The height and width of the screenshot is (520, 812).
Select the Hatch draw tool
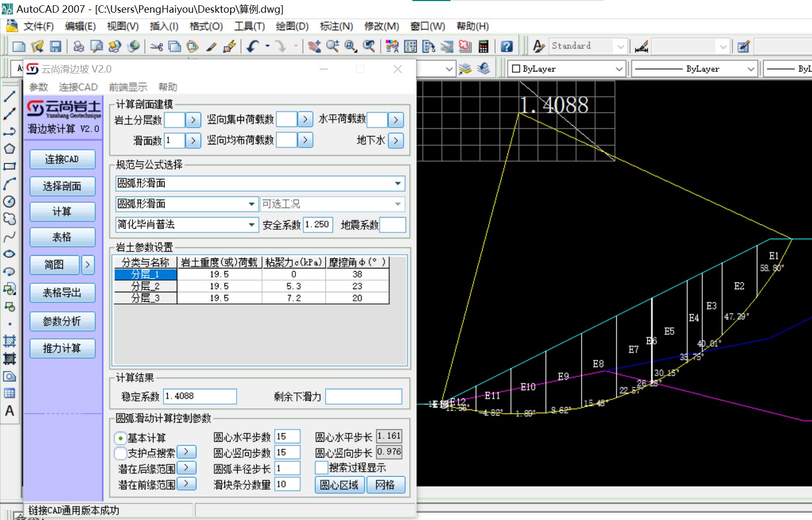coord(10,341)
